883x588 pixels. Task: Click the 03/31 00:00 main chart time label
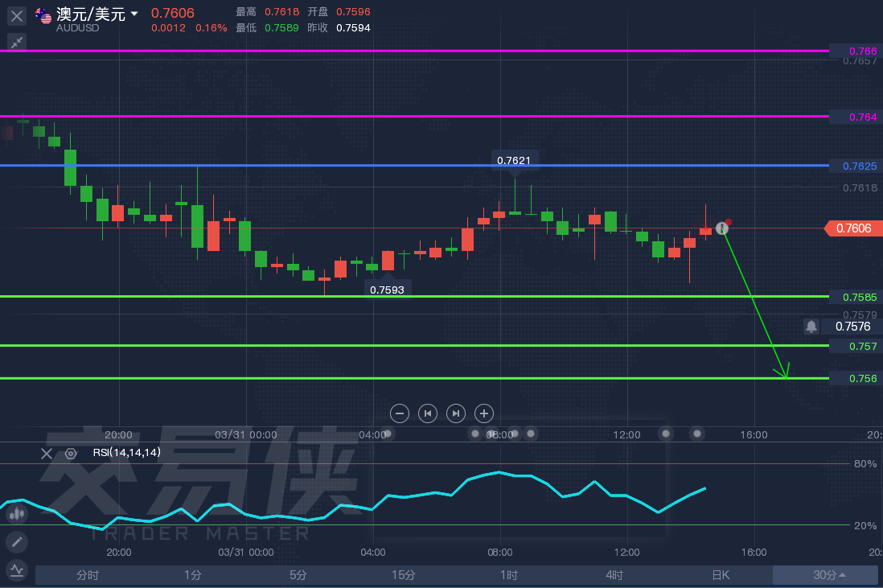245,435
